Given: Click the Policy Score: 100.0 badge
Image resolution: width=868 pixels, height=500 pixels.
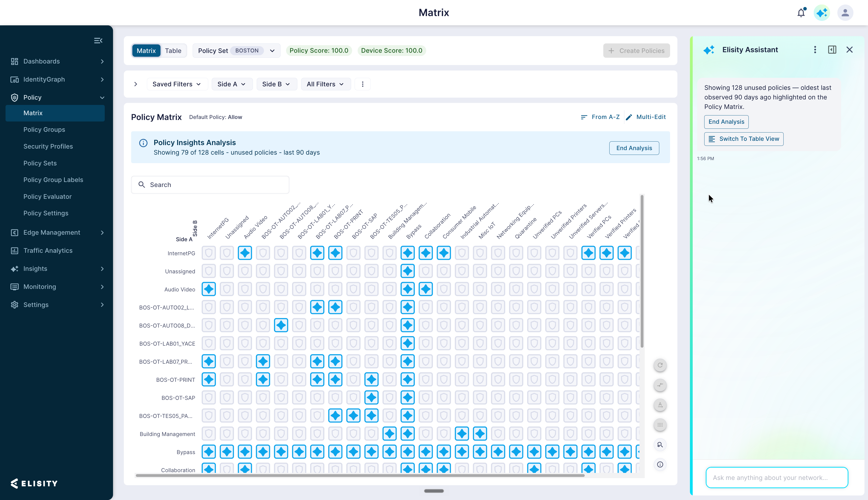Looking at the screenshot, I should click(318, 50).
